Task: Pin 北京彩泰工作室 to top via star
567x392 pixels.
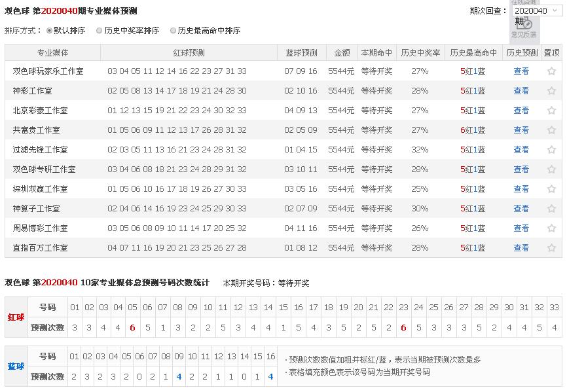Action: coord(551,111)
